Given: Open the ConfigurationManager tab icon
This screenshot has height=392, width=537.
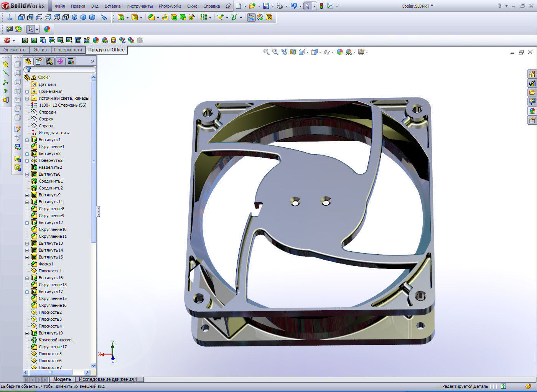Looking at the screenshot, I should (49, 61).
